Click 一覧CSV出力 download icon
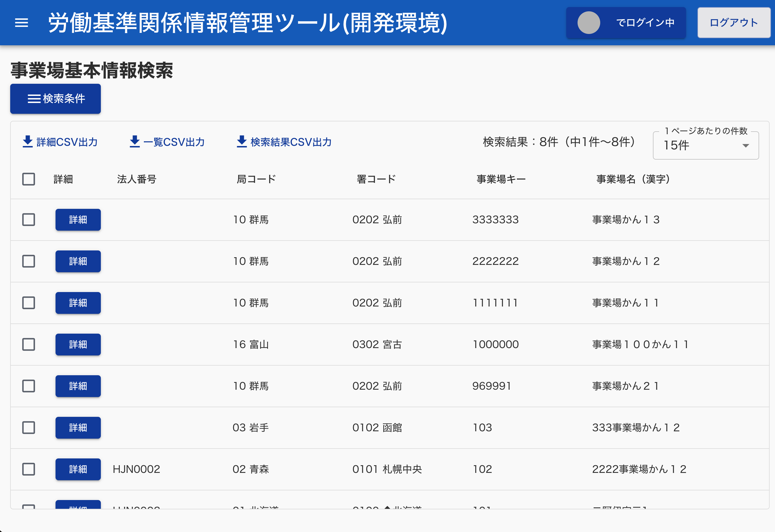Image resolution: width=775 pixels, height=532 pixels. (x=135, y=142)
